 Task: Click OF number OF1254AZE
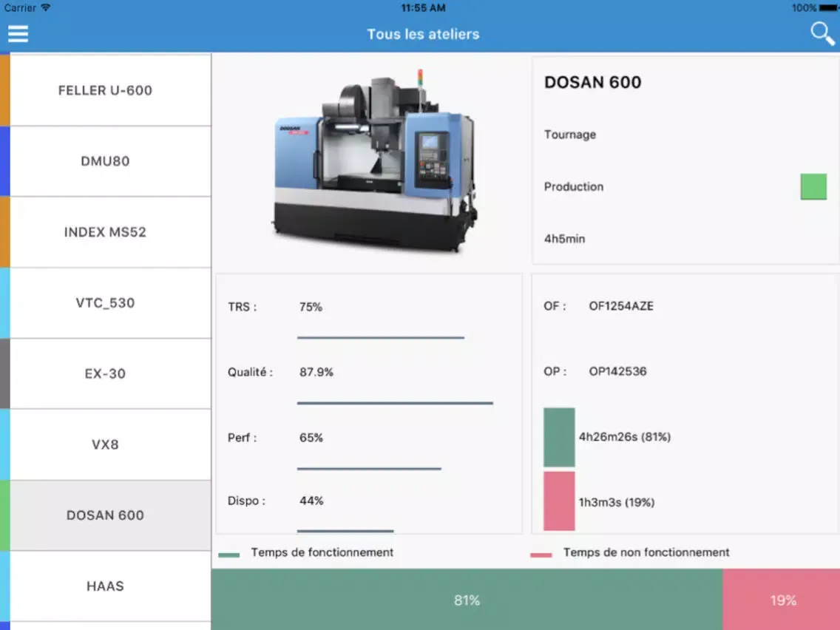(x=621, y=306)
